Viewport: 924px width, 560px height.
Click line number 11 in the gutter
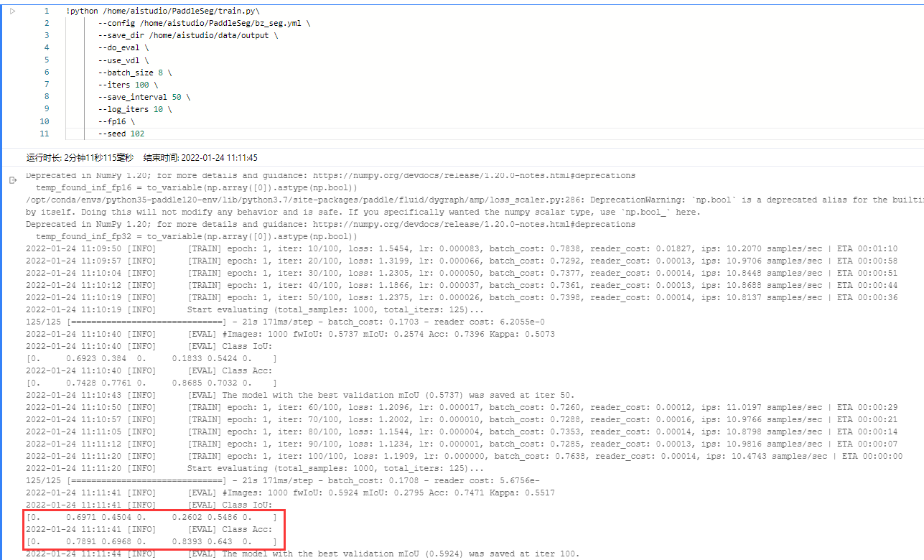tap(45, 134)
